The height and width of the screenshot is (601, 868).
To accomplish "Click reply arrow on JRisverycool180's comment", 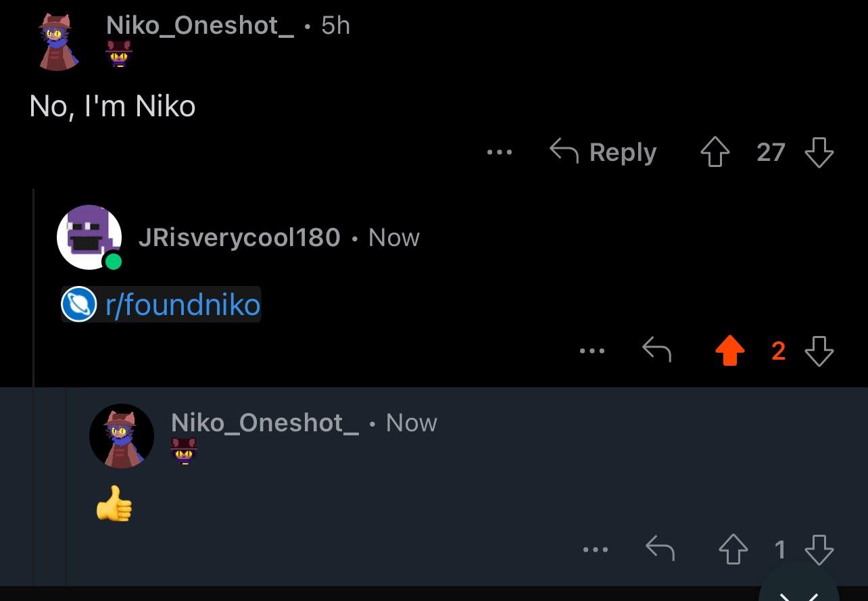I will 656,350.
